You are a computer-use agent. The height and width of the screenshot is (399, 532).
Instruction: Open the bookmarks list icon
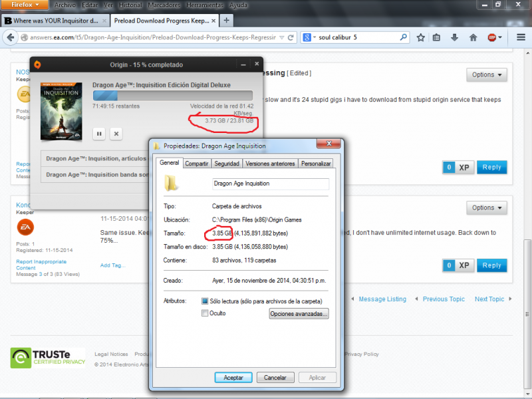(x=437, y=37)
